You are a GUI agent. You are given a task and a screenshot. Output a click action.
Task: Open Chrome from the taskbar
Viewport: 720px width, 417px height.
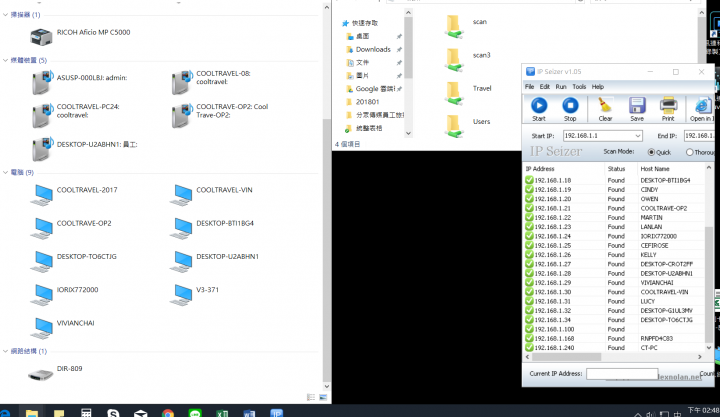(168, 413)
